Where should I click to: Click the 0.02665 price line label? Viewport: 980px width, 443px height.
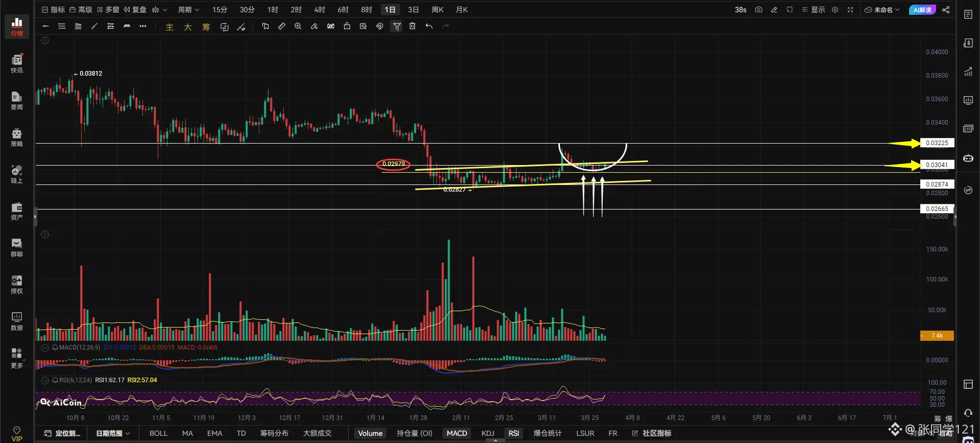pyautogui.click(x=937, y=209)
